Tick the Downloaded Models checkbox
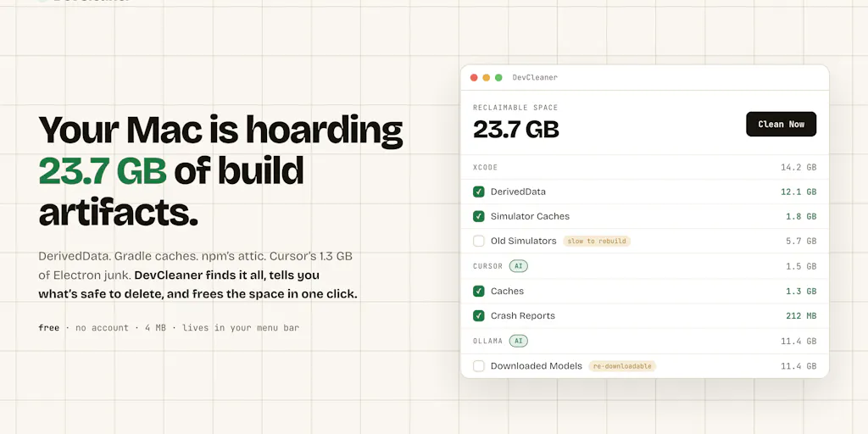The image size is (868, 434). coord(479,366)
